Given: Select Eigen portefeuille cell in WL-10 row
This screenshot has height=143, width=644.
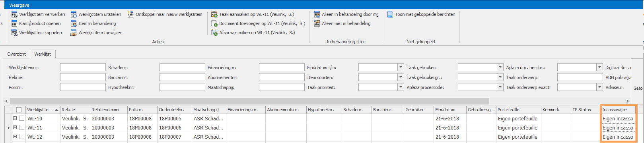Looking at the screenshot, I should coord(518,118).
